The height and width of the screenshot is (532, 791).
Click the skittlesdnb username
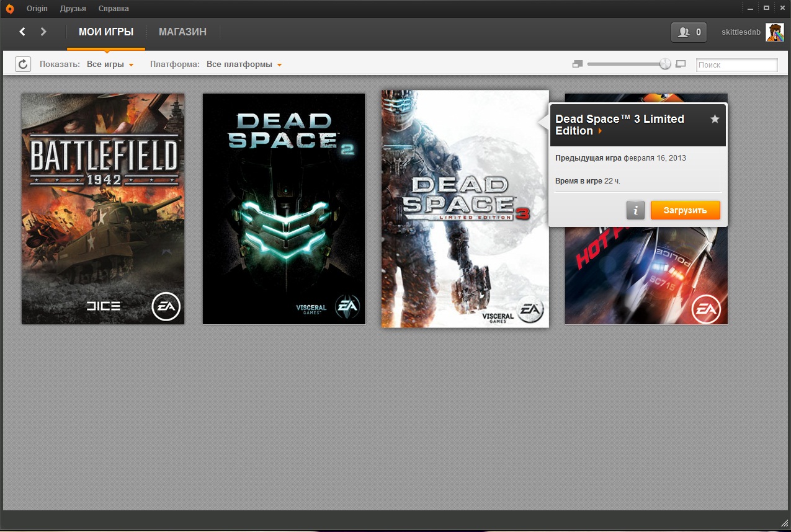(741, 32)
